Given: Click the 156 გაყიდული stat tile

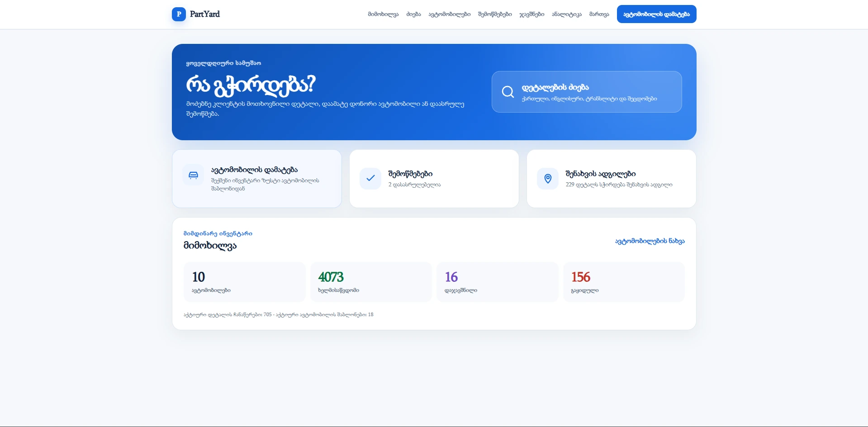Looking at the screenshot, I should click(x=624, y=282).
